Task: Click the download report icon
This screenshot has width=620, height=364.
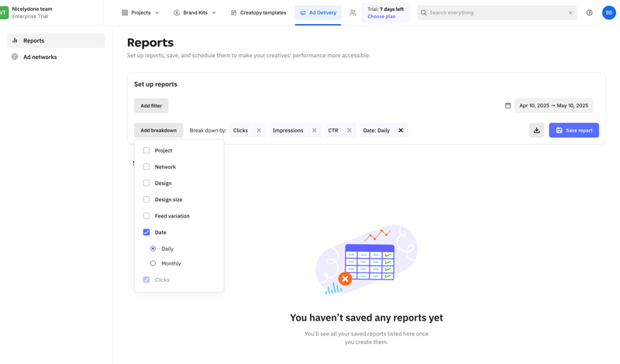Action: tap(536, 130)
